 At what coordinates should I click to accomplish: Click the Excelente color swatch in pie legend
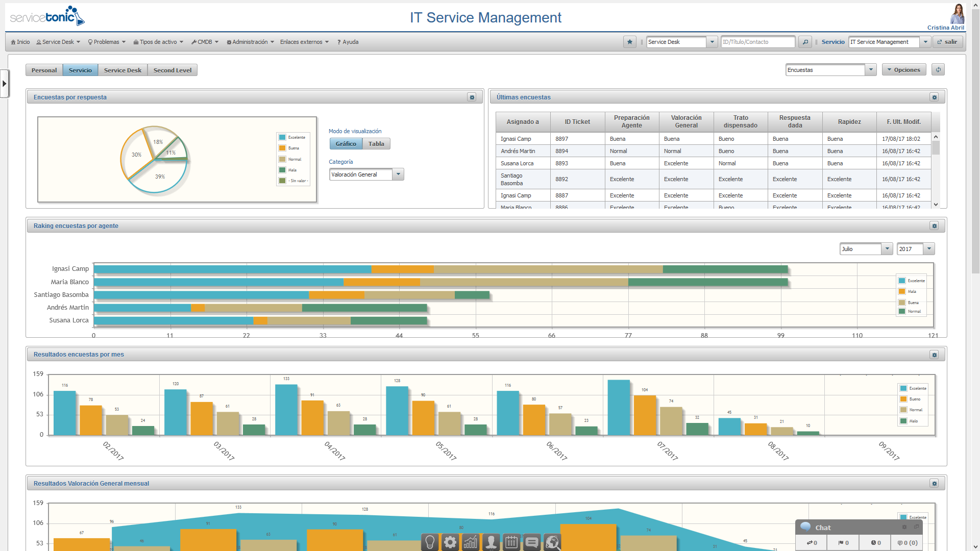[x=282, y=137]
